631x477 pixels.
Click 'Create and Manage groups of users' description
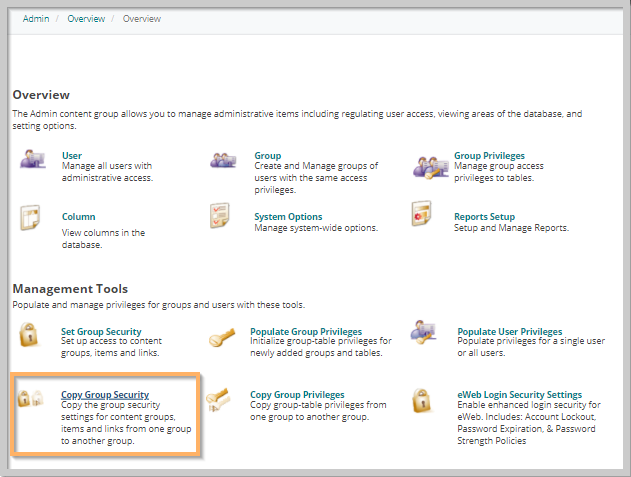tap(316, 178)
